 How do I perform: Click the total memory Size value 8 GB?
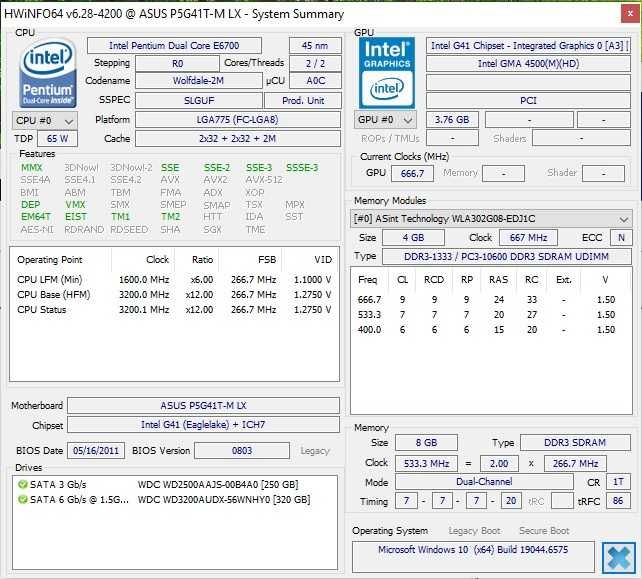point(426,443)
